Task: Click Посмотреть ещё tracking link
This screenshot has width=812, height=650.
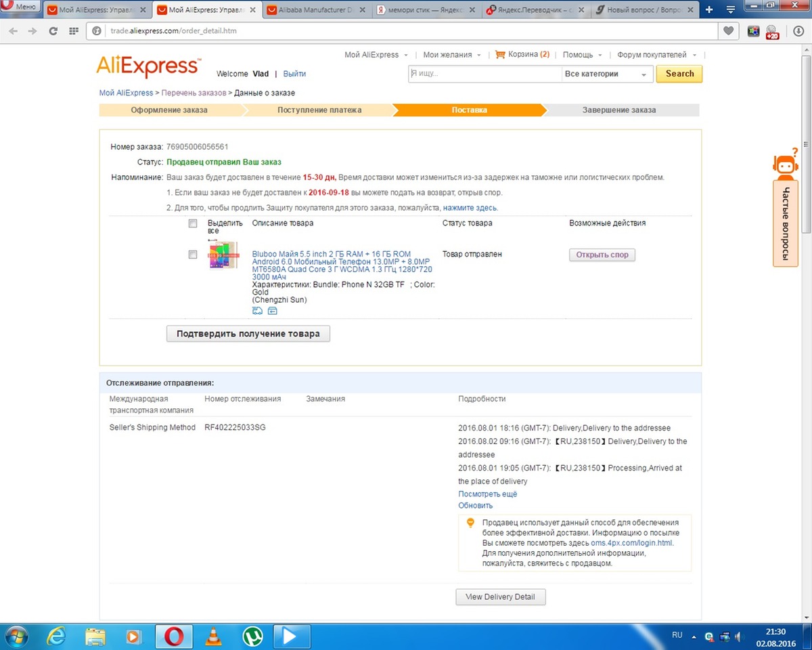Action: coord(488,494)
